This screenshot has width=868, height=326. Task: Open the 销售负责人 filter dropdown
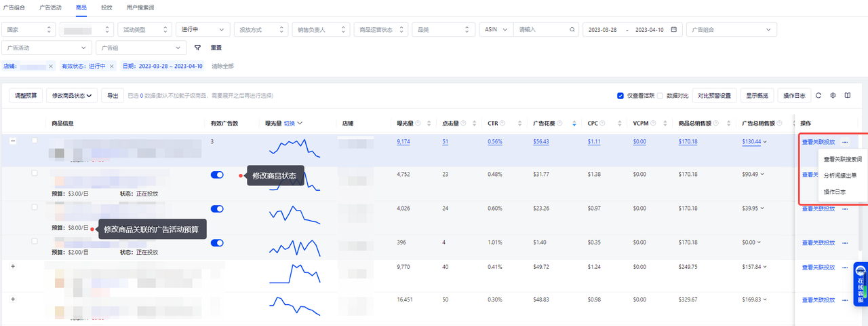pyautogui.click(x=321, y=30)
